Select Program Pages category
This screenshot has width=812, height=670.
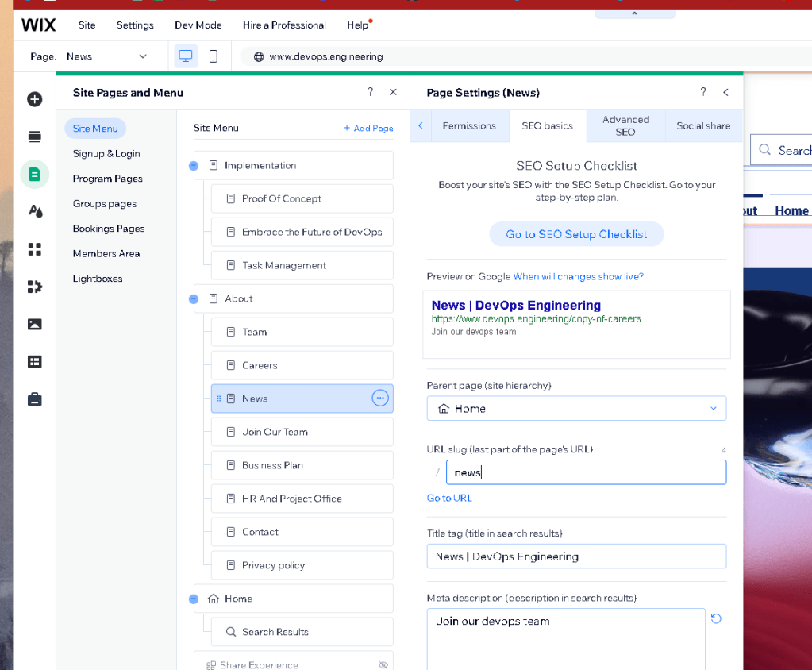(x=108, y=179)
